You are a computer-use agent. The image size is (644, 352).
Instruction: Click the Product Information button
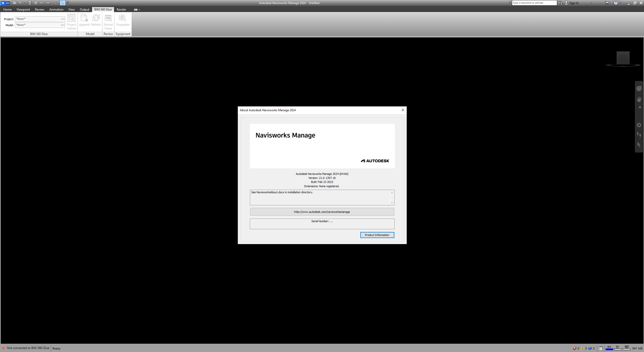pyautogui.click(x=377, y=235)
